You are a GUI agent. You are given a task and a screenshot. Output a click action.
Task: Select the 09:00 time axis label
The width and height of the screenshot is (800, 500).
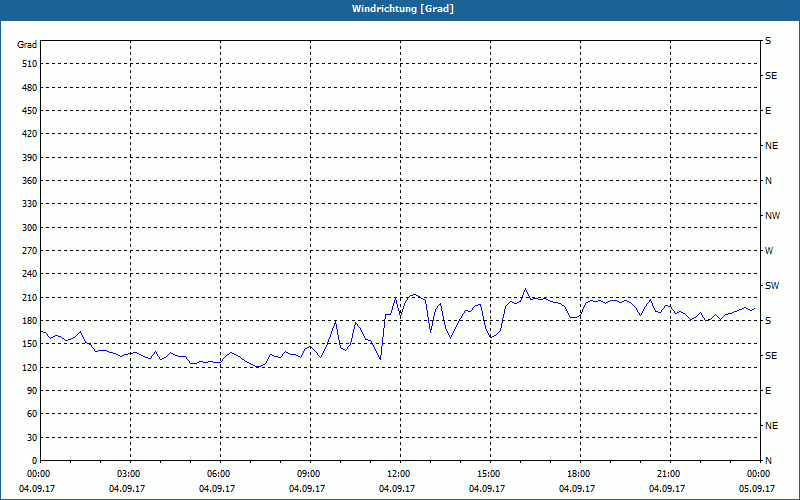pyautogui.click(x=310, y=474)
